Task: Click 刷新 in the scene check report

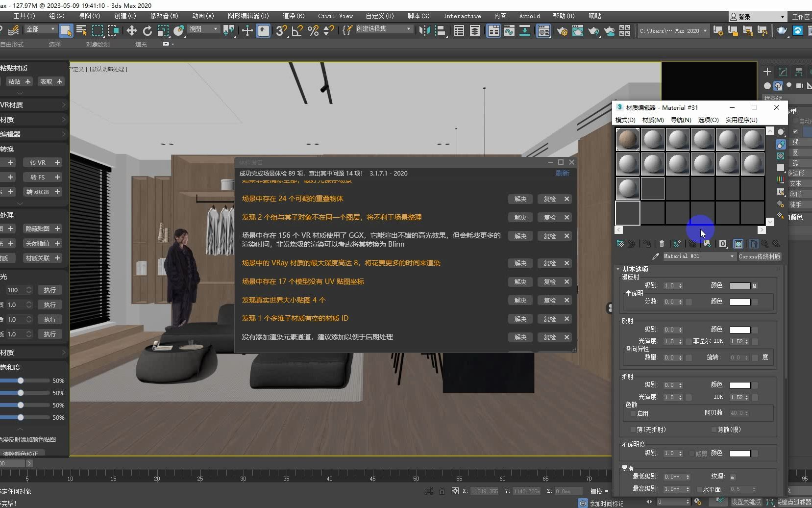Action: pyautogui.click(x=562, y=173)
